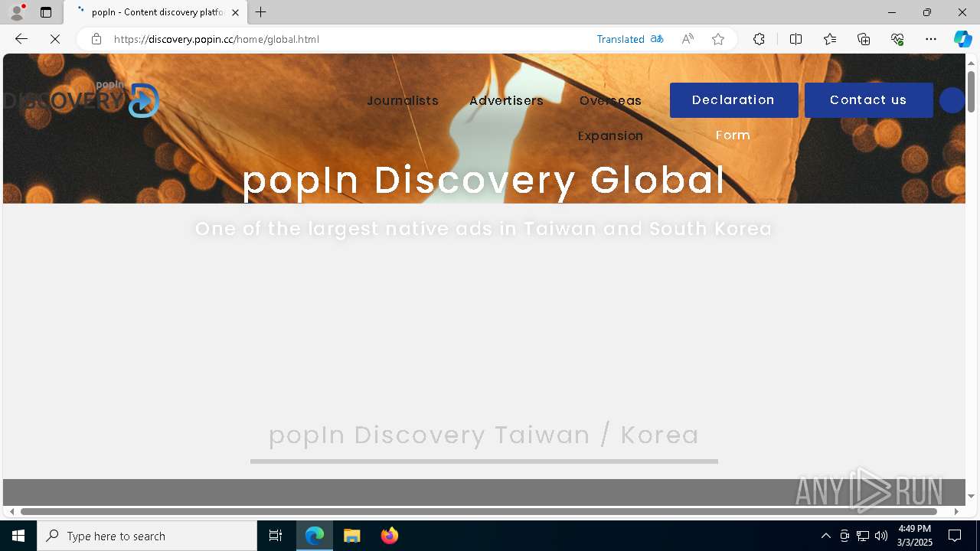Open the Favorites list icon
This screenshot has height=551, width=980.
[x=830, y=39]
